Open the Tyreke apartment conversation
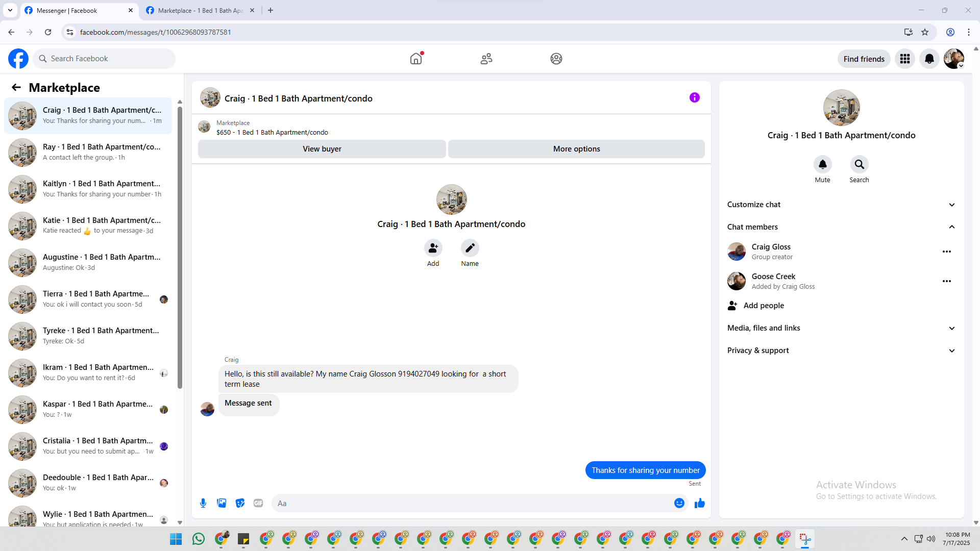 [x=88, y=336]
